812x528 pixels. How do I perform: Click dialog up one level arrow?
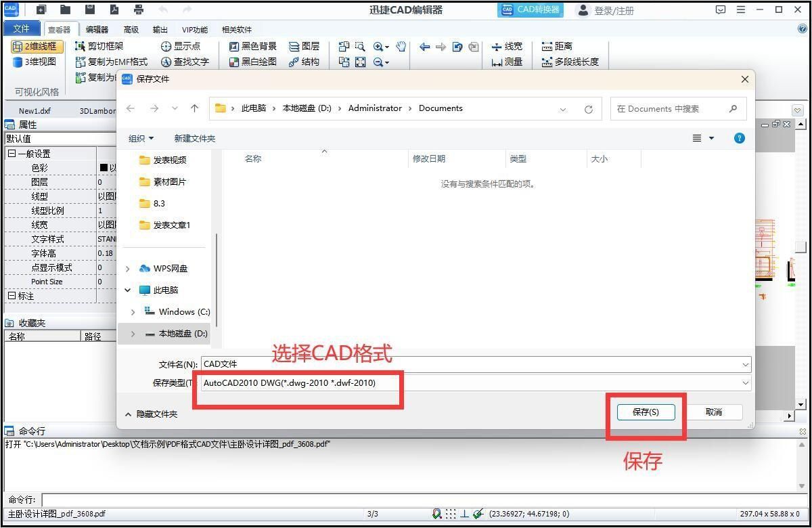[x=195, y=108]
